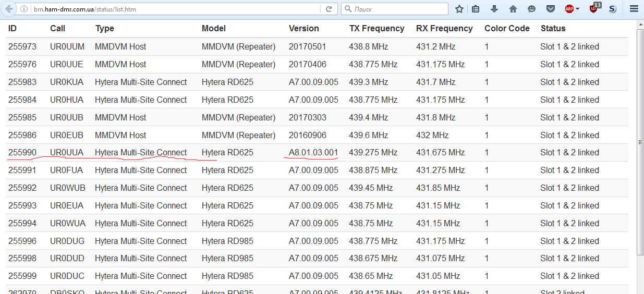Image resolution: width=644 pixels, height=294 pixels.
Task: Reload the page with the refresh icon
Action: tap(329, 9)
